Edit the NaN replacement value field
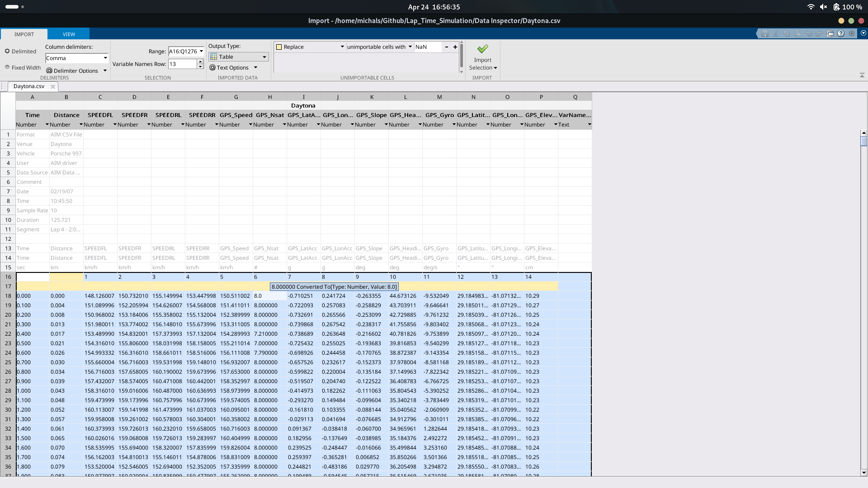This screenshot has width=868, height=488. tap(427, 47)
